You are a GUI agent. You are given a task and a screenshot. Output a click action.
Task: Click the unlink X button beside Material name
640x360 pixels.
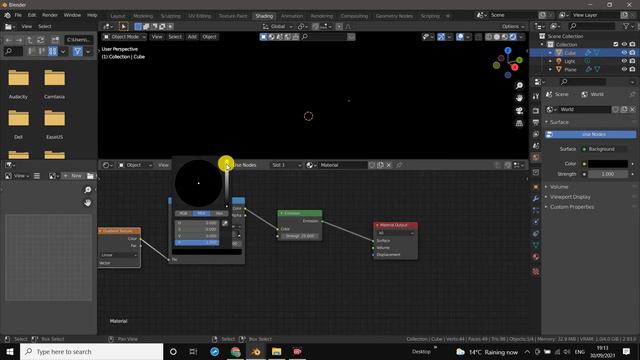pos(389,165)
